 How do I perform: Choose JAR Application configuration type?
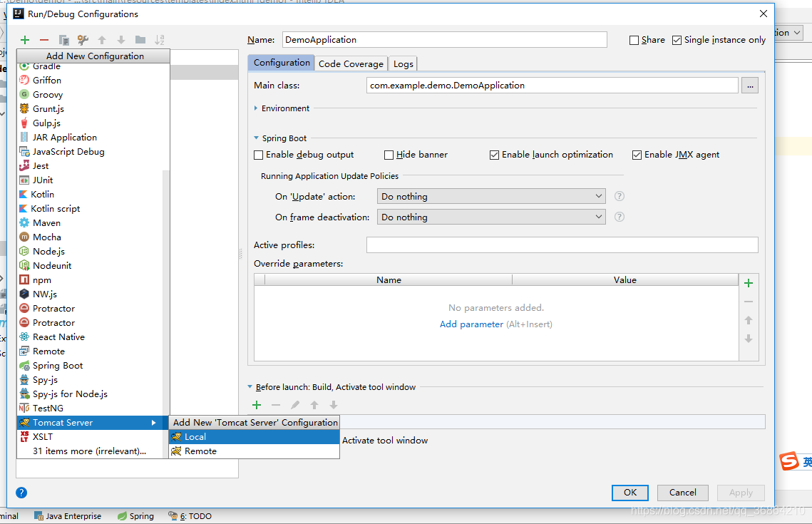[x=91, y=137]
